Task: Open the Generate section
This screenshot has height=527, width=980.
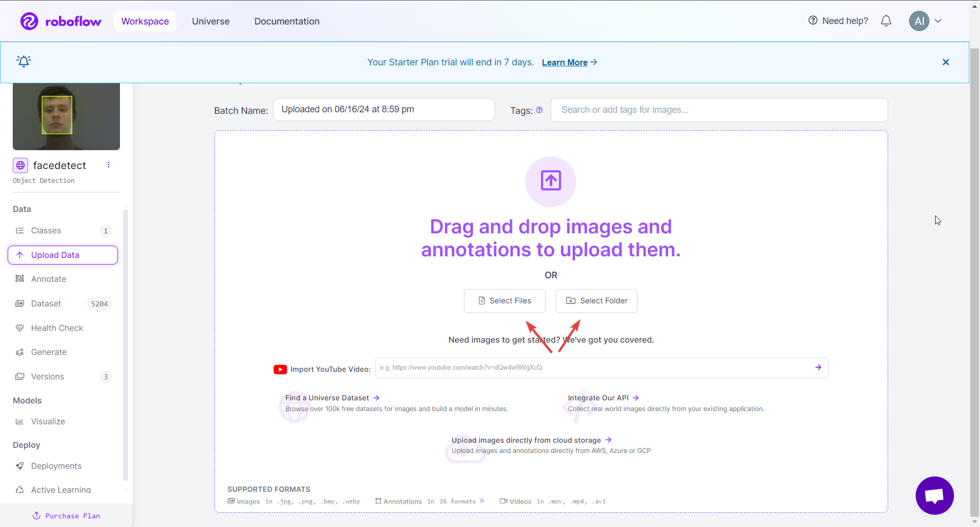Action: (x=48, y=352)
